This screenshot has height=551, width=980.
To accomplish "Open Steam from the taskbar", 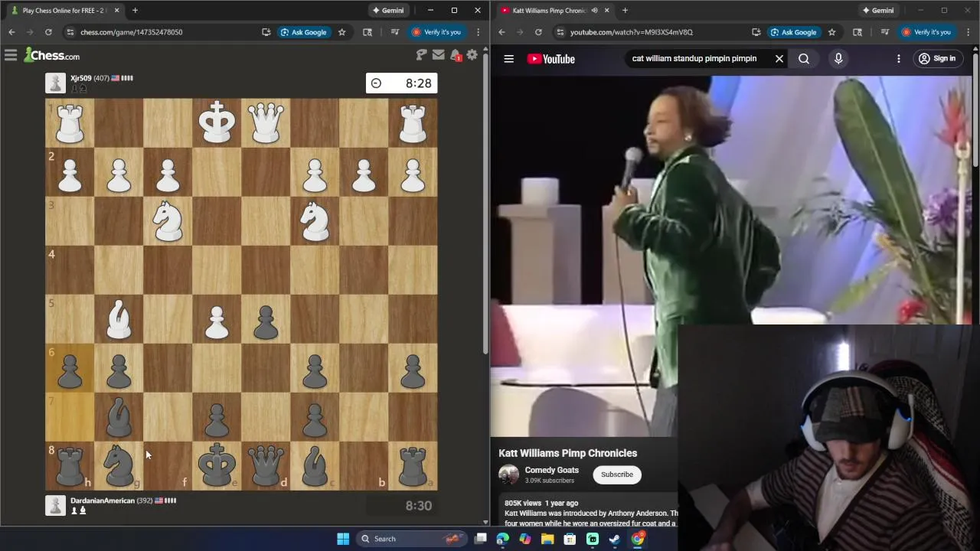I will pyautogui.click(x=615, y=539).
